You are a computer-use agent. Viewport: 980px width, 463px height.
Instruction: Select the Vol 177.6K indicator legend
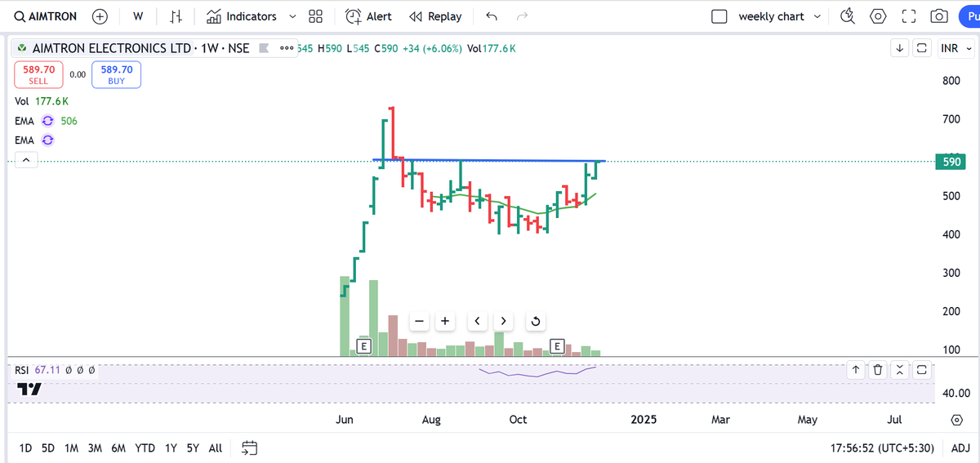(42, 101)
